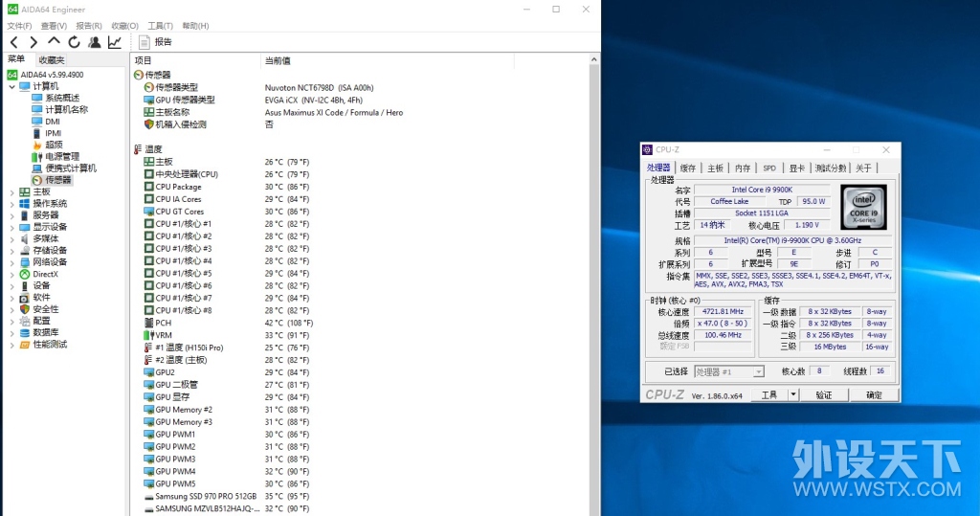Switch to SPD tab in CPU-Z
Viewport: 980px width, 516px height.
(769, 168)
